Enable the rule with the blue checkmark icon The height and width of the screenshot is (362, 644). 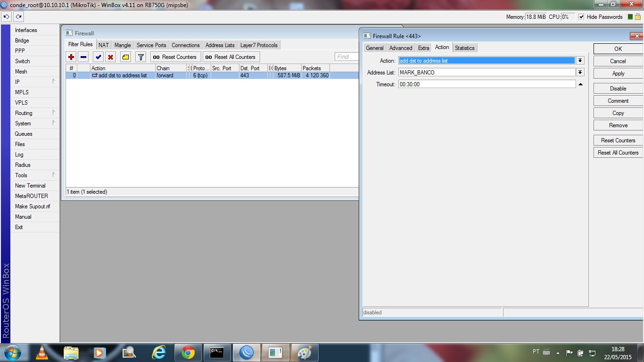point(98,57)
